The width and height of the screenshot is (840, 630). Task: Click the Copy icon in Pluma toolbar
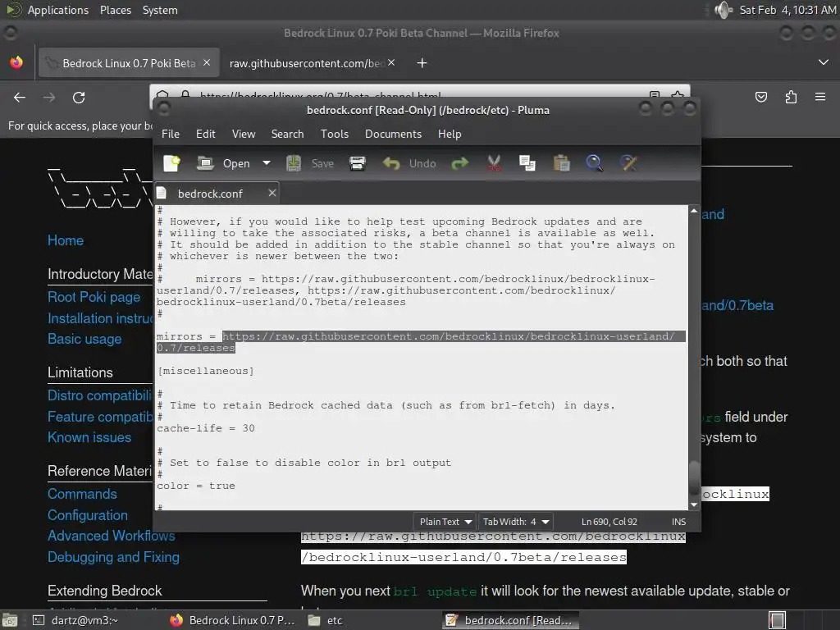pos(527,163)
